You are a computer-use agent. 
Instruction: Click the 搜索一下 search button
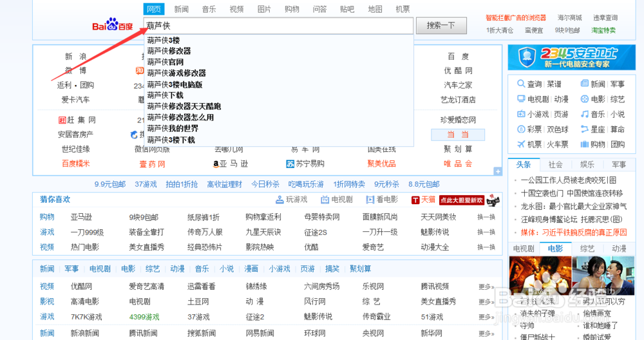point(441,26)
